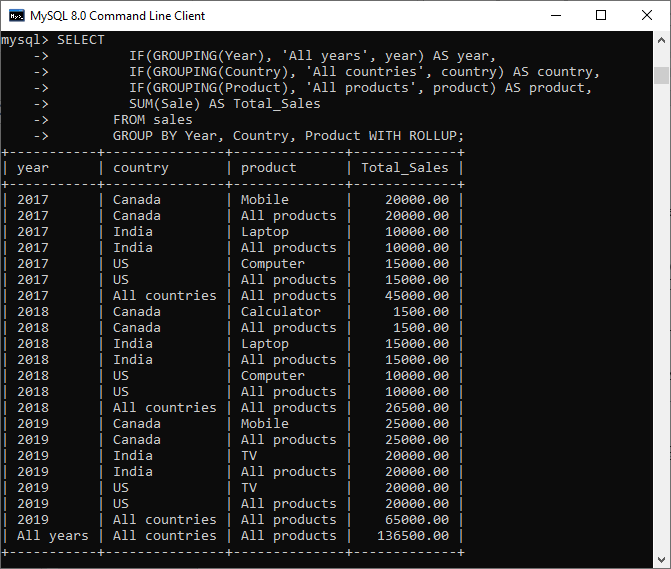Maximize the MySQL Command Line Client window
Viewport: 671px width, 569px height.
coord(601,15)
